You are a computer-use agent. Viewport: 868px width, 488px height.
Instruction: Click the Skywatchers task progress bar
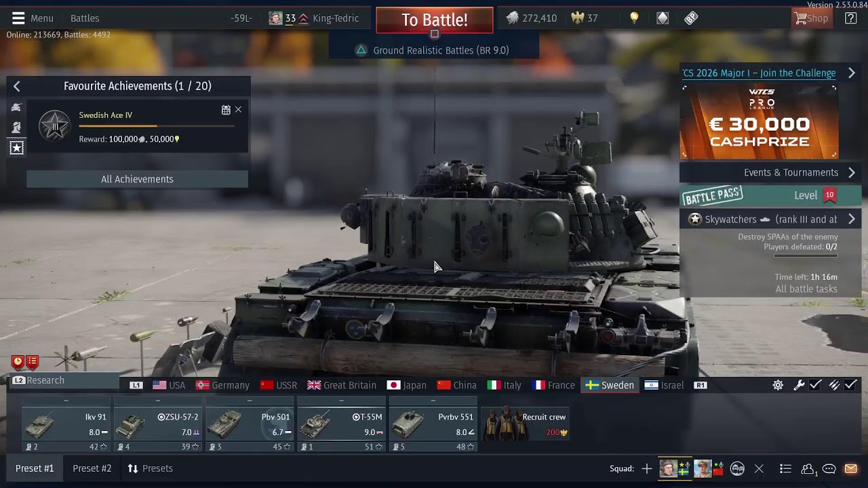pyautogui.click(x=806, y=256)
